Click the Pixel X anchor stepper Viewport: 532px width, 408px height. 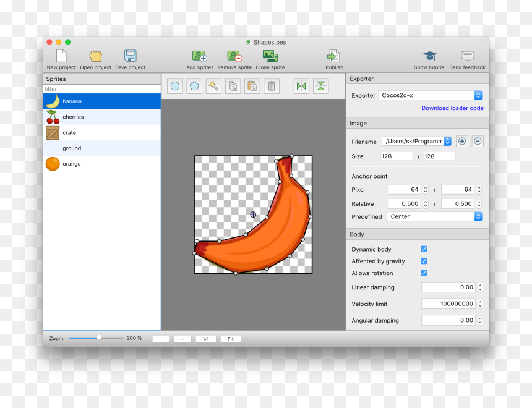click(x=426, y=189)
